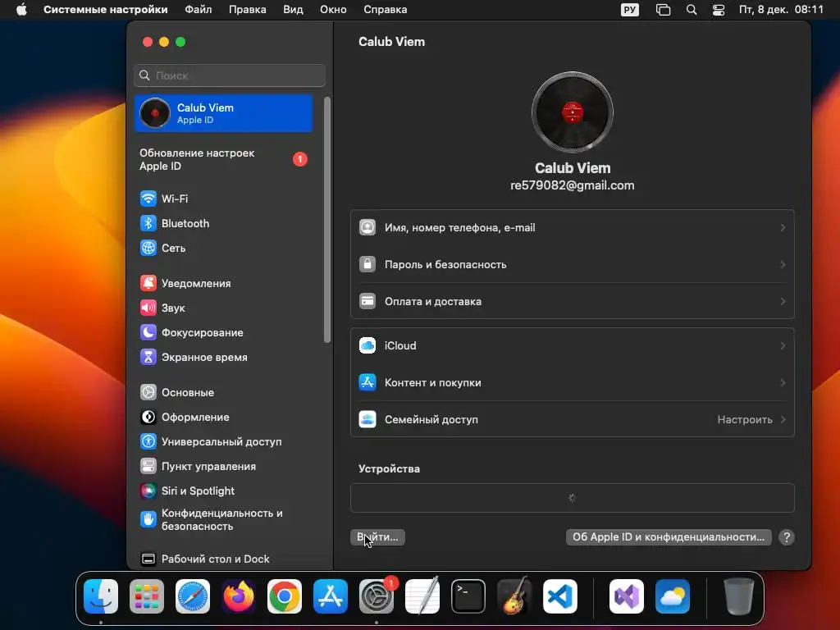The width and height of the screenshot is (840, 630).
Task: Click the help question mark button
Action: point(787,537)
